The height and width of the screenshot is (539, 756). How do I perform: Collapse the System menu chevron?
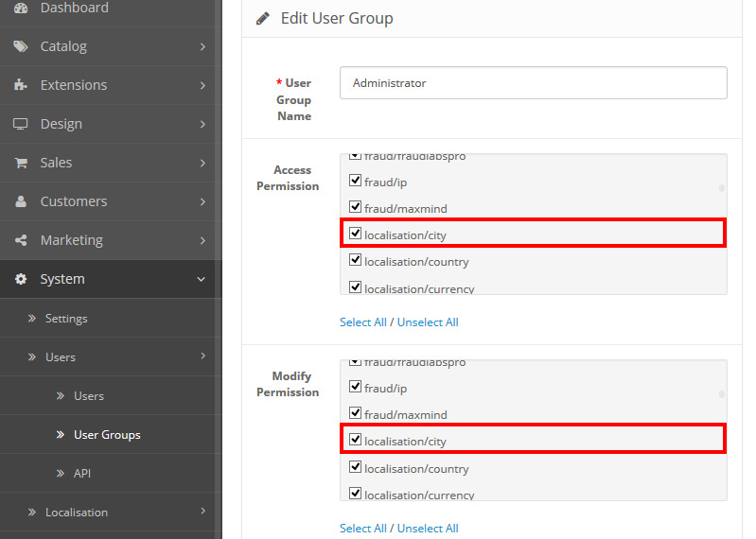coord(202,279)
